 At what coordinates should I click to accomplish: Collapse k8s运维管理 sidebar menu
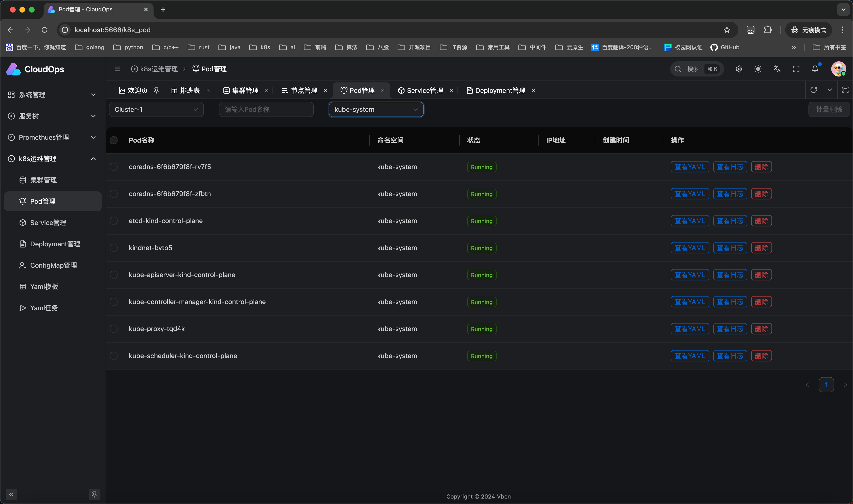coord(53,159)
